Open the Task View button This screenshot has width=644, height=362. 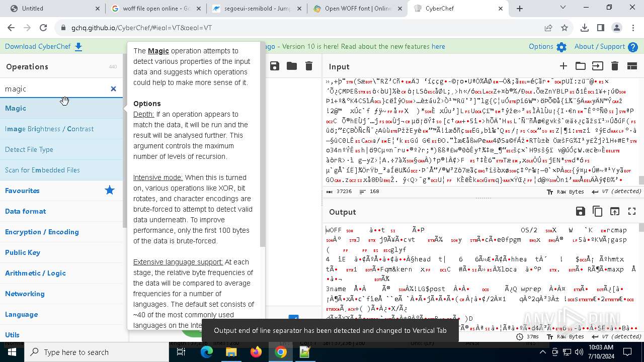tap(182, 352)
